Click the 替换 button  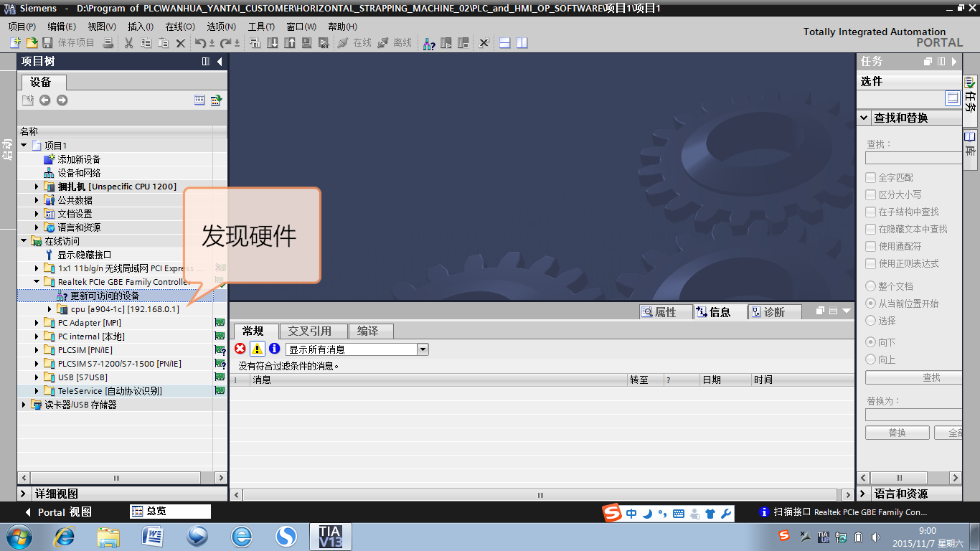tap(897, 433)
